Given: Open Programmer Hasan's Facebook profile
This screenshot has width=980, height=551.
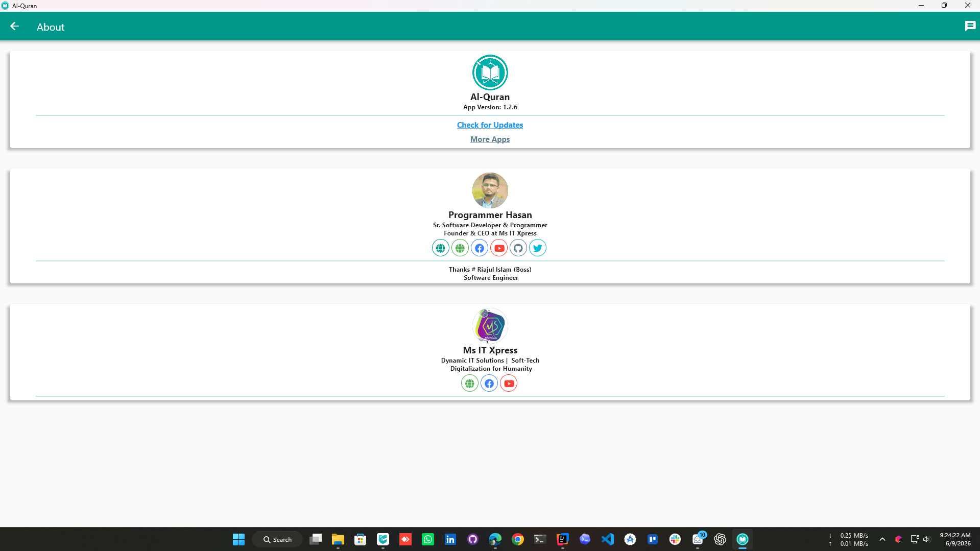Looking at the screenshot, I should 480,248.
